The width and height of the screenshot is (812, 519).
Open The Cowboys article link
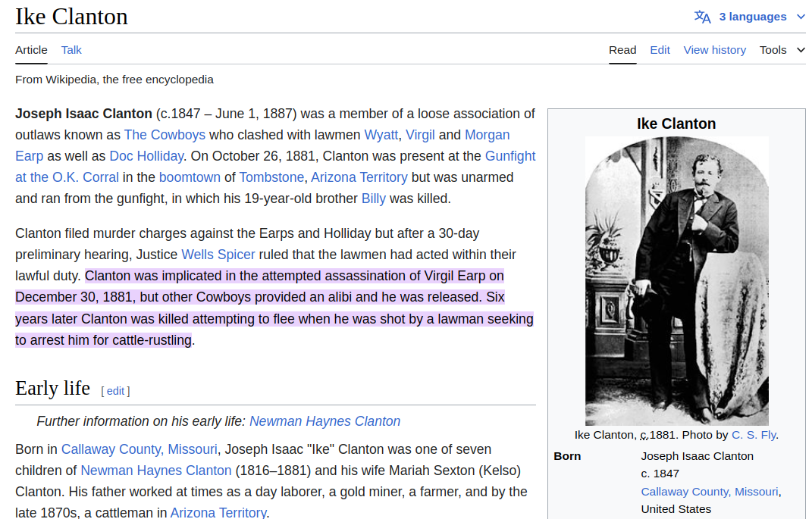click(165, 135)
